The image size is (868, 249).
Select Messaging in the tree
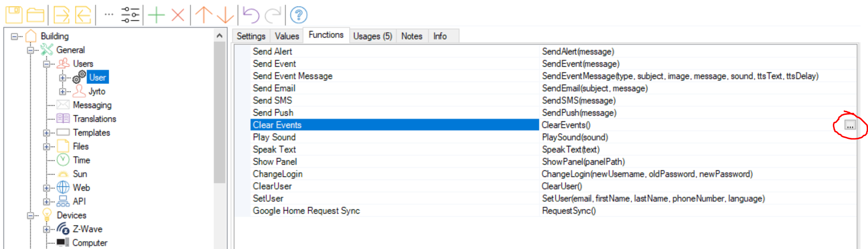[92, 105]
